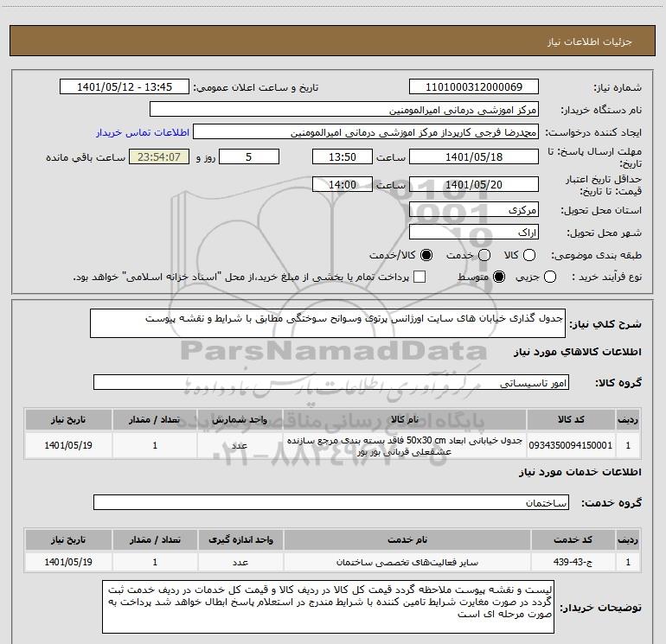
Task: Click the جزئیات اطلاعات نیاز header title
Action: (x=590, y=41)
